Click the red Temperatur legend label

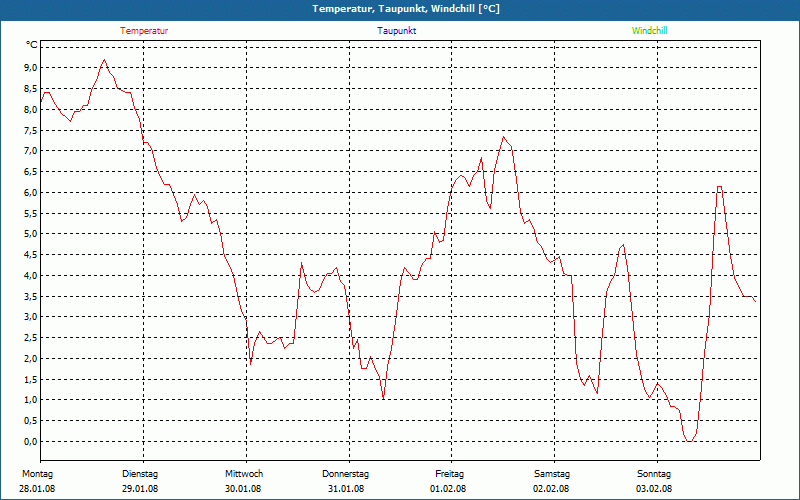click(144, 31)
